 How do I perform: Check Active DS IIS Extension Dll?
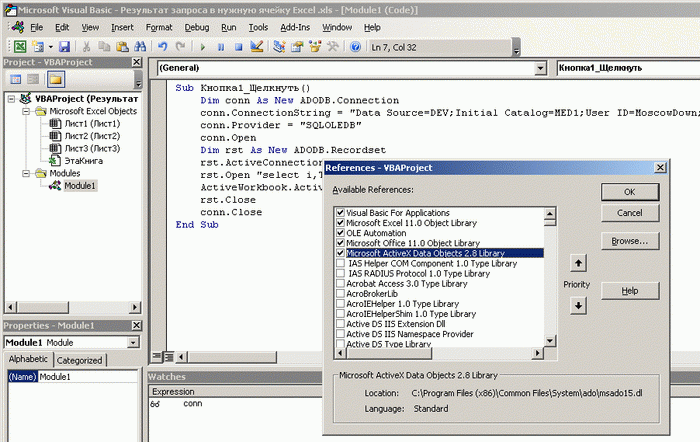(340, 324)
